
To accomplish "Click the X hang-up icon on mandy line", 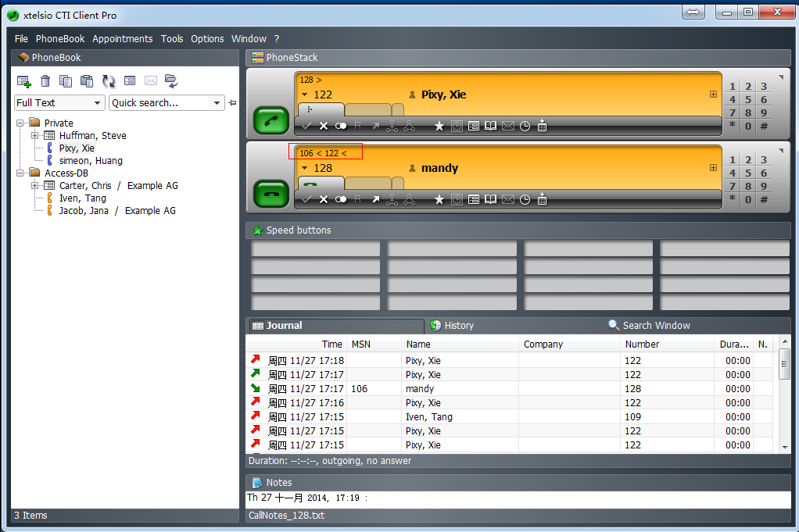I will (324, 199).
